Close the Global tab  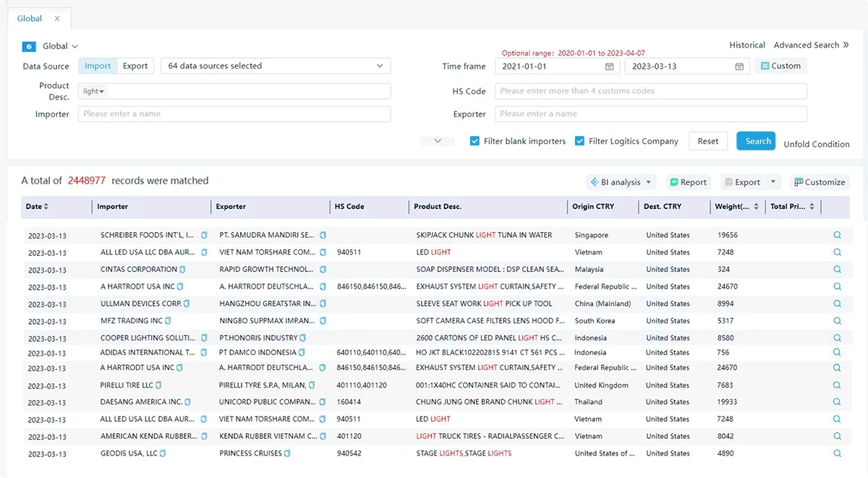(x=58, y=18)
